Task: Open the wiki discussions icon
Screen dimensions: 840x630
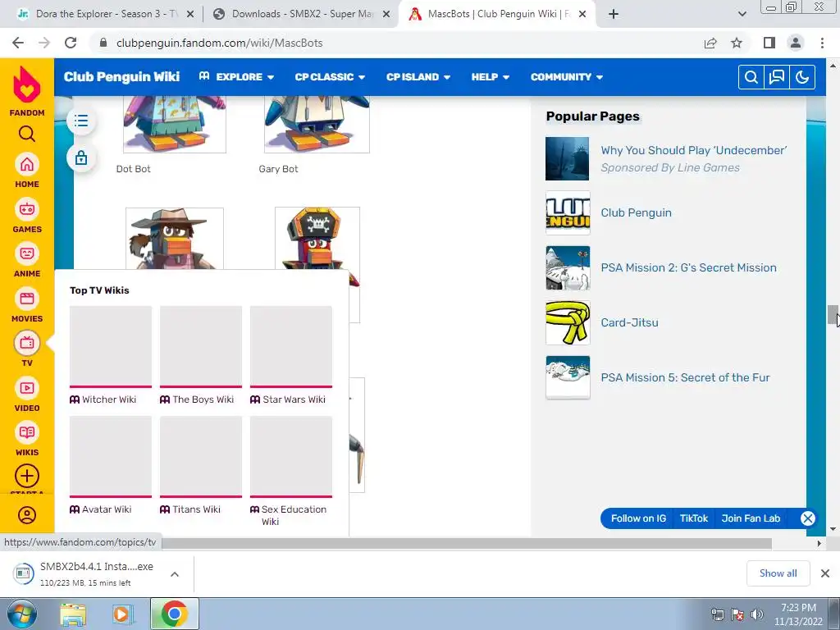Action: [x=777, y=77]
